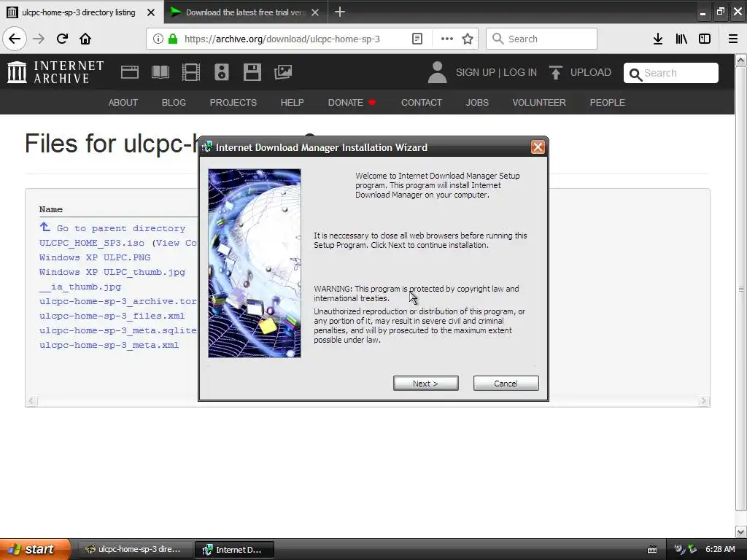Open the Video film-strip icon
The image size is (747, 560).
tap(191, 72)
